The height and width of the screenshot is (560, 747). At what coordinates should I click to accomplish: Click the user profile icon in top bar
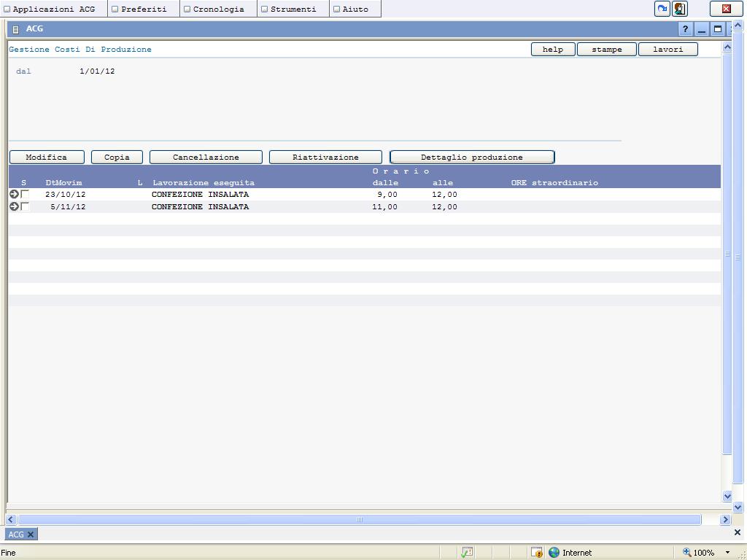pos(680,9)
